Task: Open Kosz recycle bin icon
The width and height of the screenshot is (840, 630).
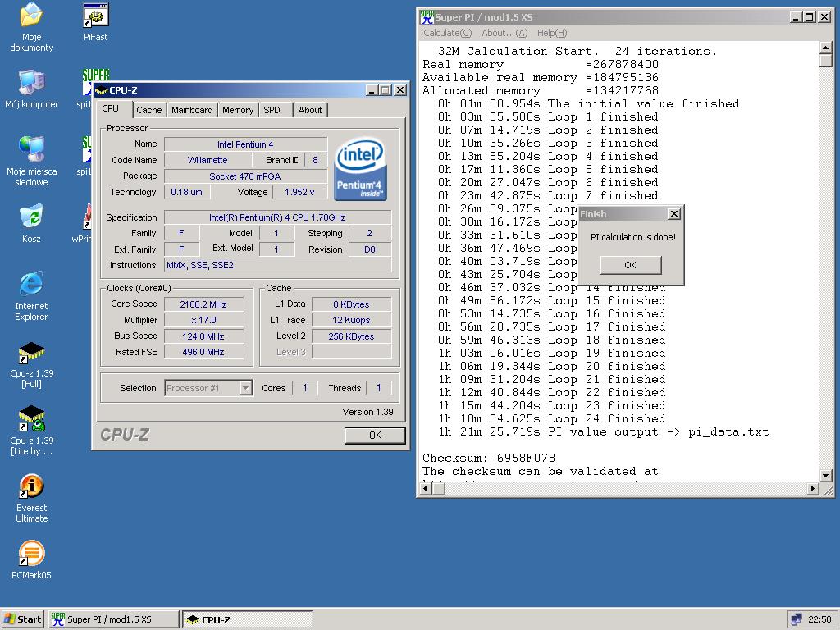Action: [x=31, y=223]
